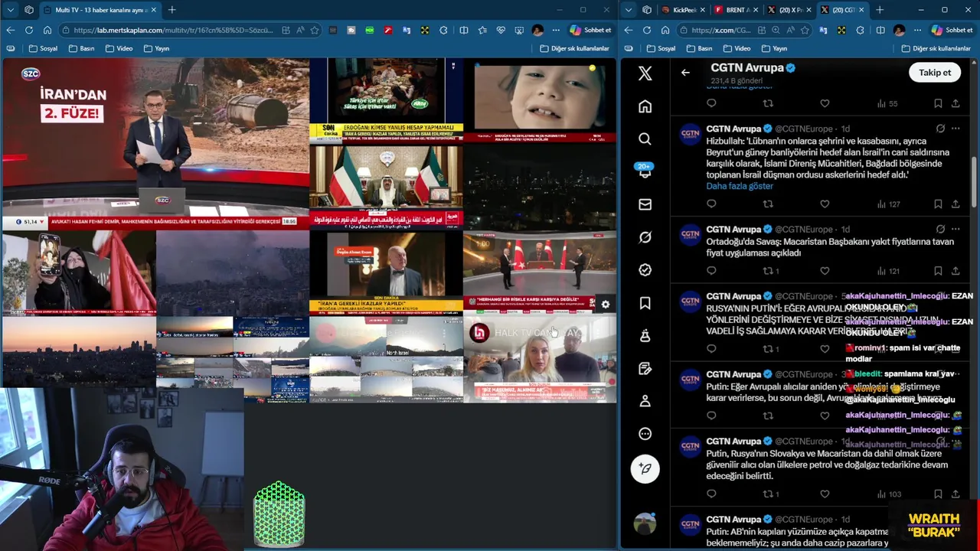Viewport: 980px width, 551px height.
Task: Repost the Hizbullah tweet
Action: (x=768, y=204)
